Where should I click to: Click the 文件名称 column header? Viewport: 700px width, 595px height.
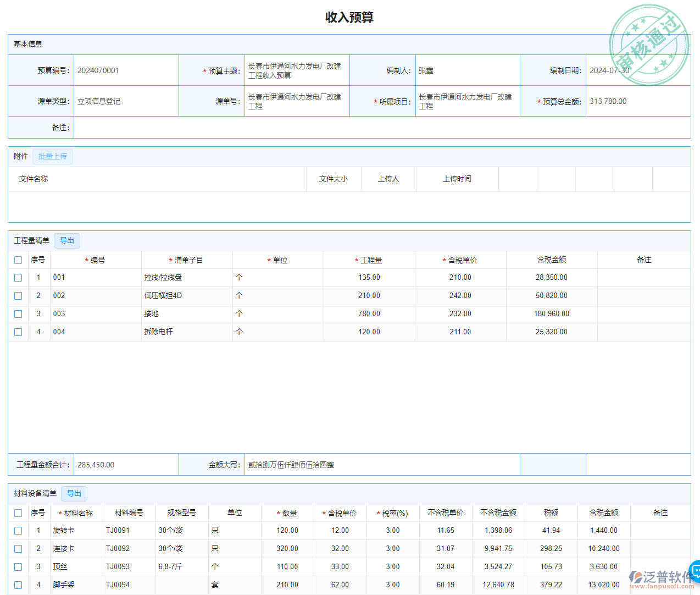click(x=34, y=179)
